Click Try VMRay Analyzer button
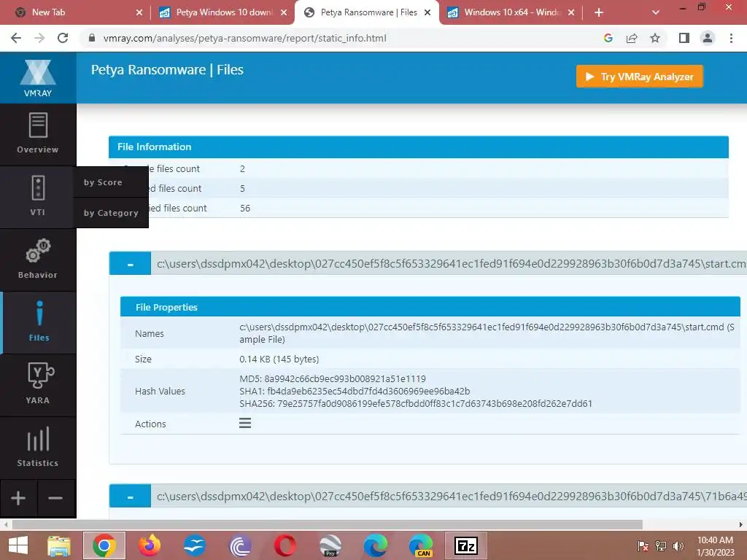 (639, 76)
